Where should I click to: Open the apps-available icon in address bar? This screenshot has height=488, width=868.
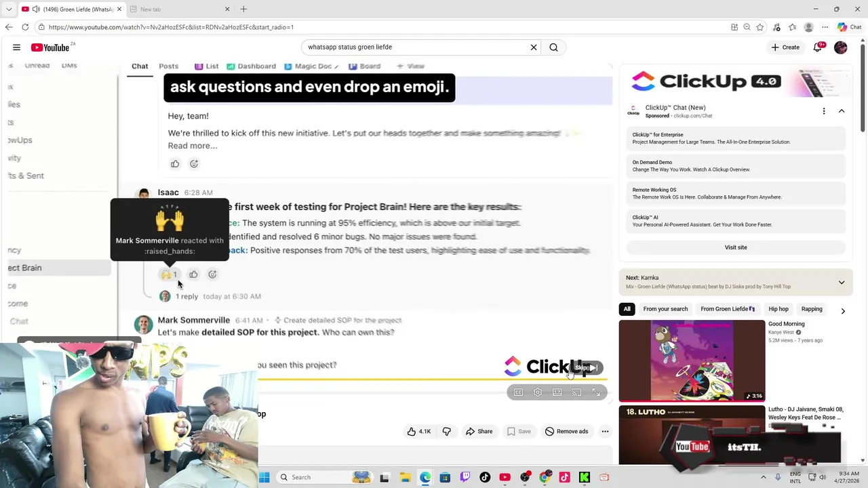tap(734, 27)
